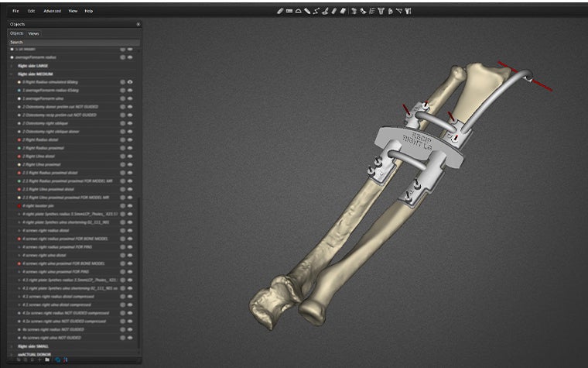588x368 pixels.
Task: Click the red and blue footer icon
Action: click(x=65, y=359)
